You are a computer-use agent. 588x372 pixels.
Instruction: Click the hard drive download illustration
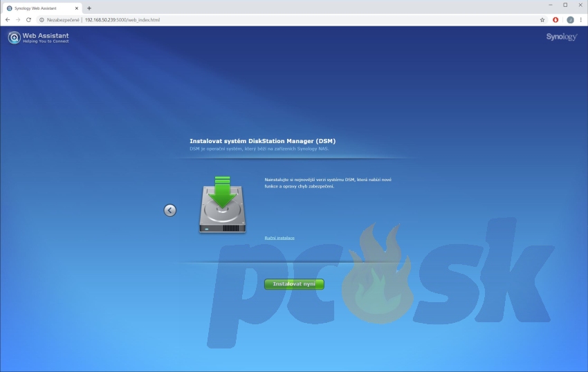click(222, 205)
